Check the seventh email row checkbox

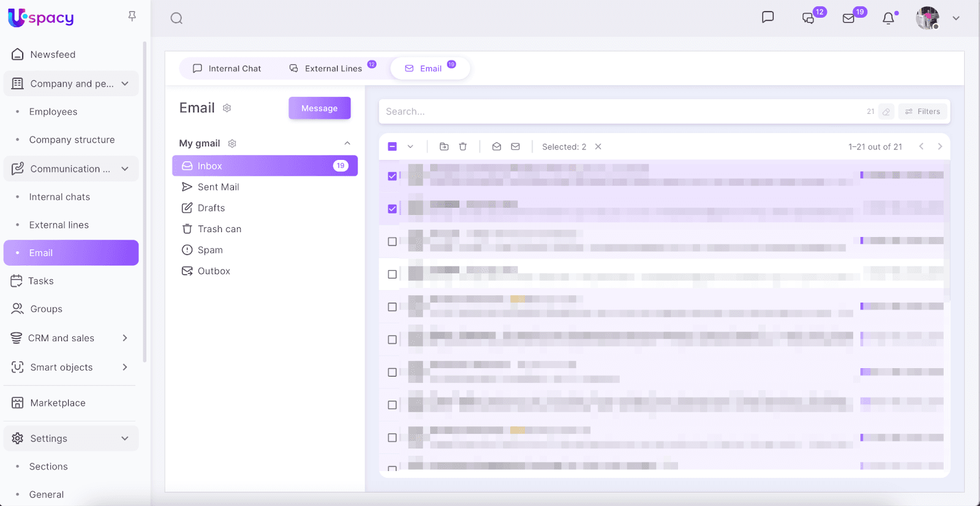point(393,372)
